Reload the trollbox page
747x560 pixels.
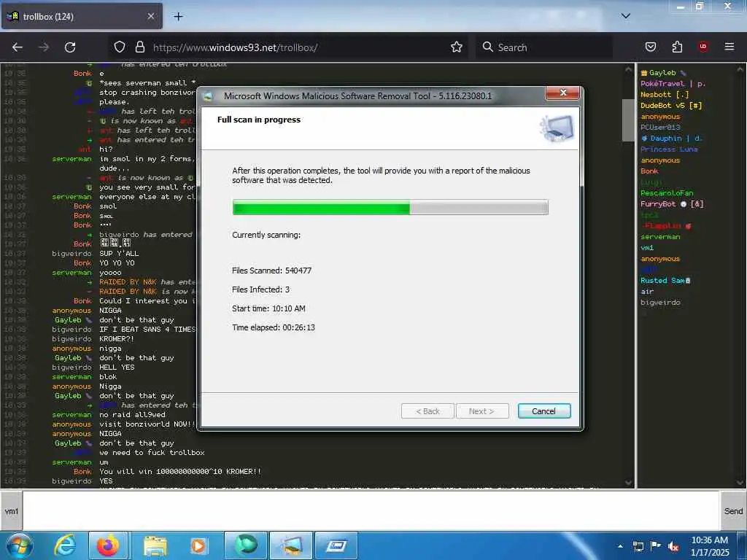(70, 47)
